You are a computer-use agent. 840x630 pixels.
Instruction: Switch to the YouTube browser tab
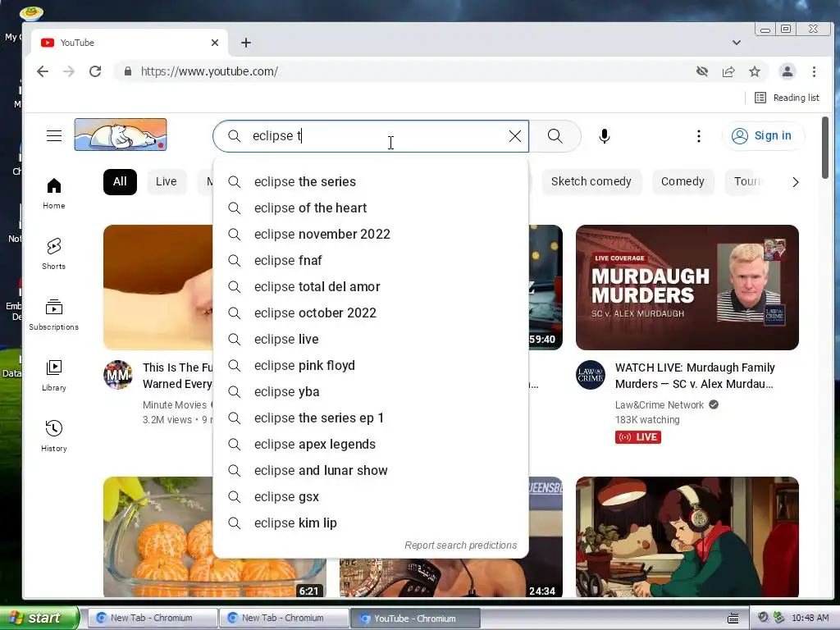click(x=129, y=43)
